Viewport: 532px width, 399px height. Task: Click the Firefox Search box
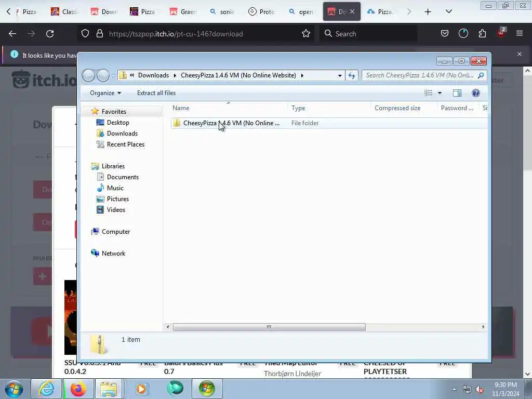(x=368, y=34)
